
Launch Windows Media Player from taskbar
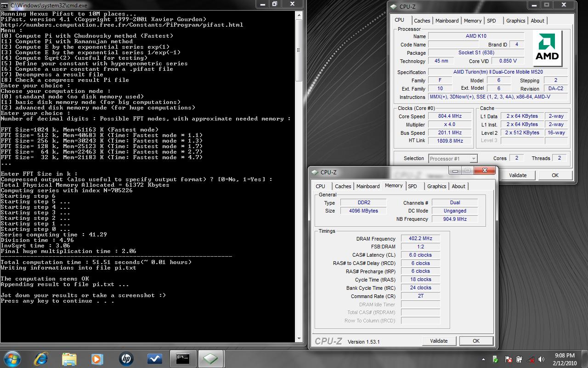pos(97,359)
